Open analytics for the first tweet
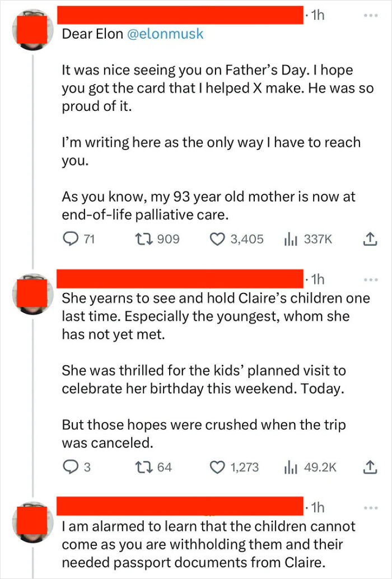The height and width of the screenshot is (579, 392). [292, 238]
